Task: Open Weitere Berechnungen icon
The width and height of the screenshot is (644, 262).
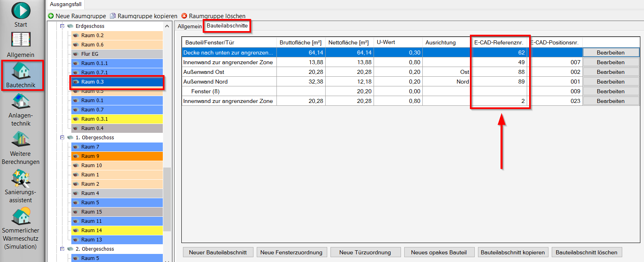Action: coord(21,140)
